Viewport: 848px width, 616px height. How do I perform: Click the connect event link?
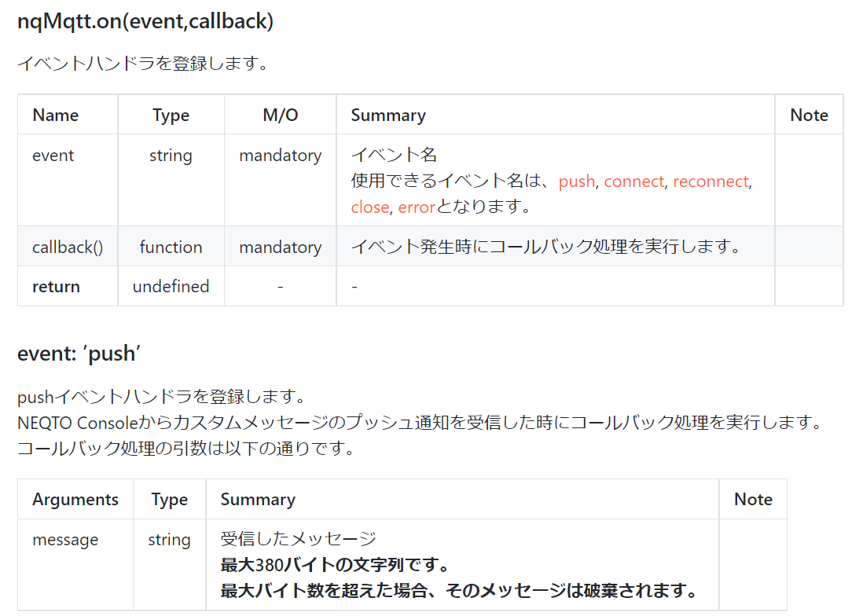(633, 181)
